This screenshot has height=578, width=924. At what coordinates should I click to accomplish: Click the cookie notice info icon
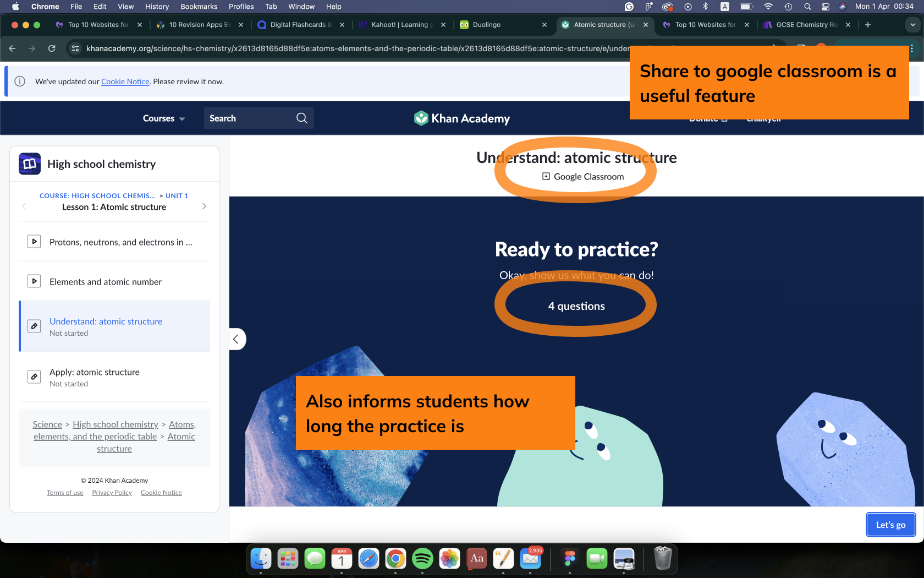pos(20,81)
